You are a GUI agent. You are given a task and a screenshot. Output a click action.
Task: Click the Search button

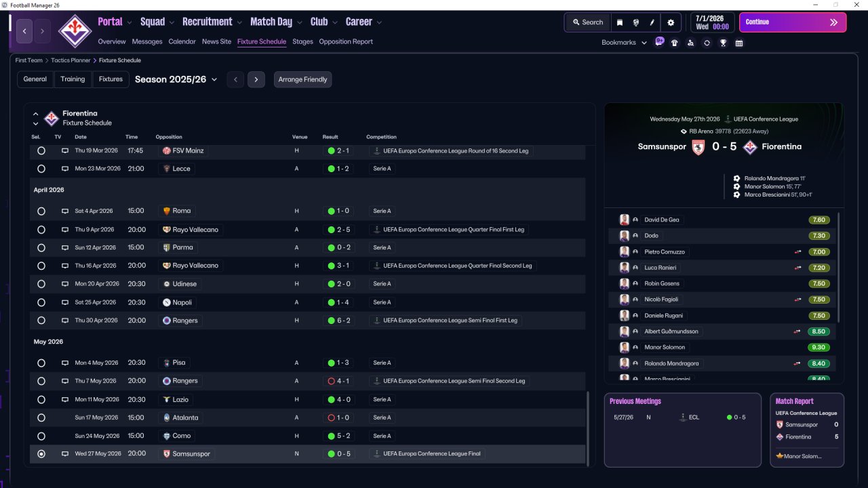click(x=587, y=22)
